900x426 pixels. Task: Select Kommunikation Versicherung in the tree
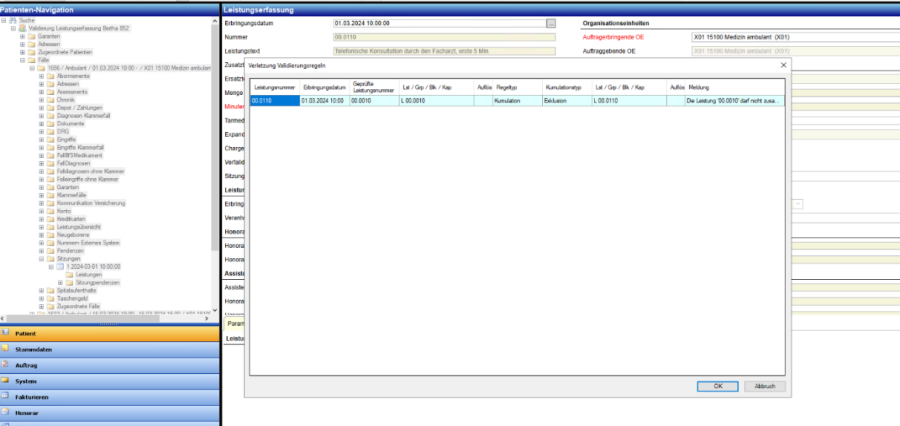(91, 203)
